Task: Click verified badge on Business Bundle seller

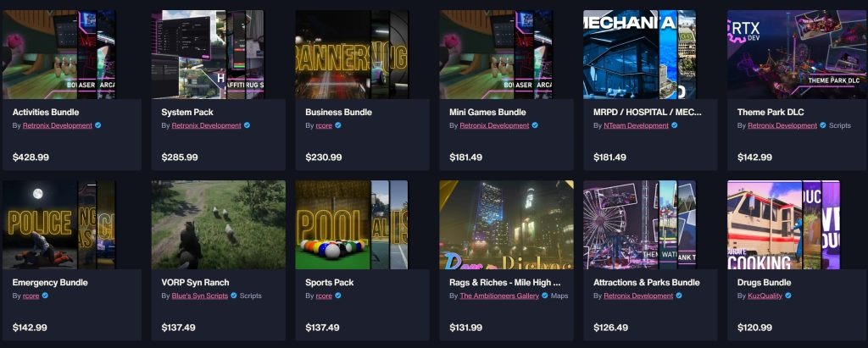Action: click(x=337, y=125)
